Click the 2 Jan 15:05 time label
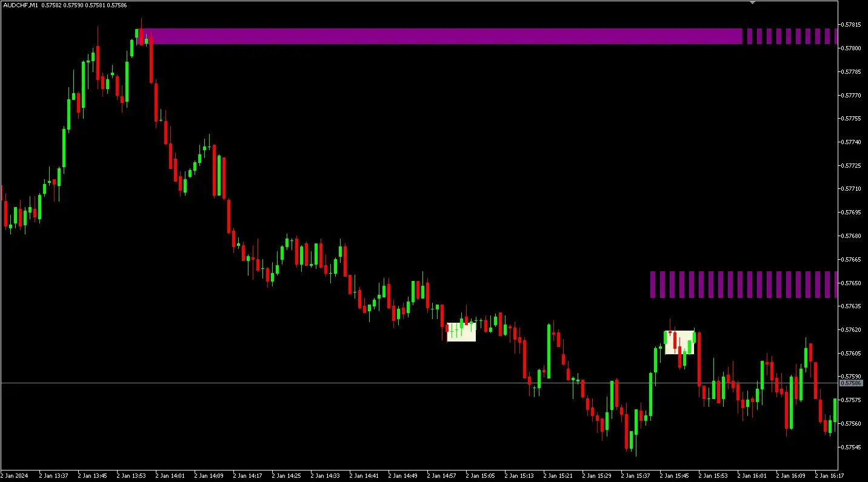This screenshot has width=868, height=482. tap(481, 476)
